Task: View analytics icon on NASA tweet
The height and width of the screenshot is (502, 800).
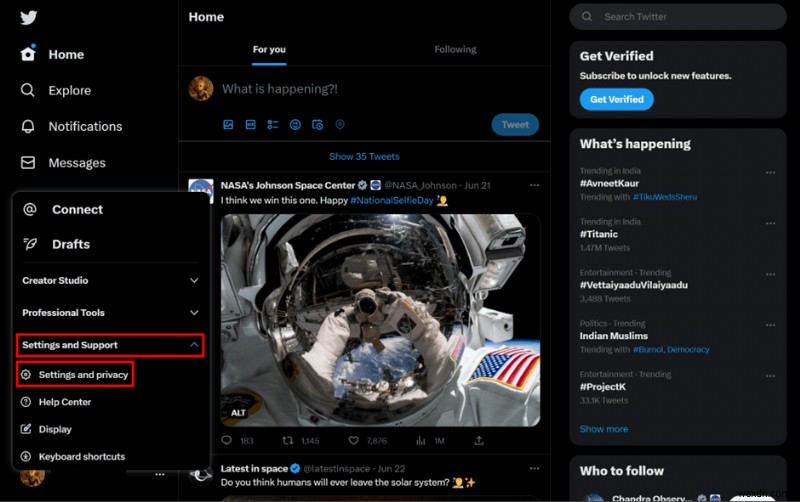Action: (420, 440)
